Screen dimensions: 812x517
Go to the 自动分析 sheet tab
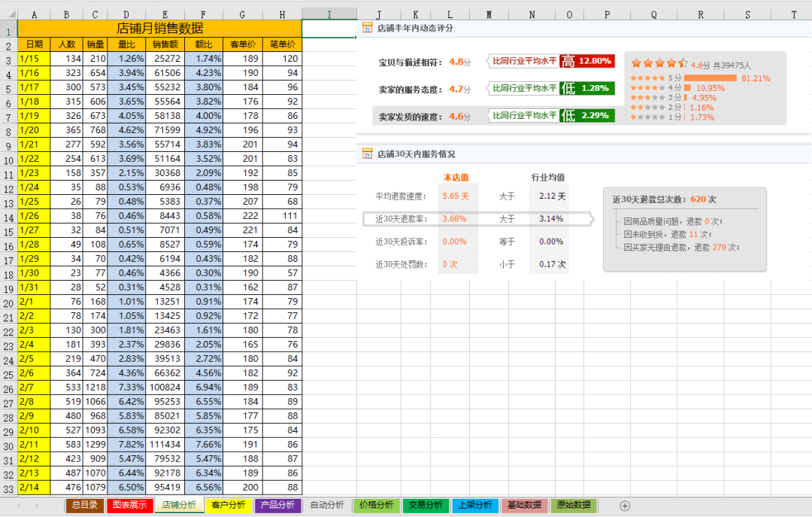coord(327,505)
